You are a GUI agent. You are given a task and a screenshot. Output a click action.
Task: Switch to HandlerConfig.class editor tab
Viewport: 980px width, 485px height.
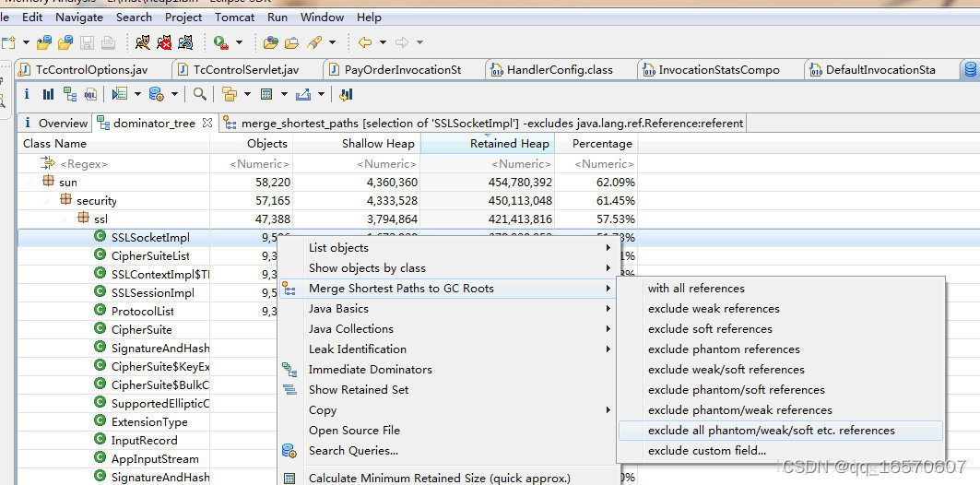click(x=560, y=69)
